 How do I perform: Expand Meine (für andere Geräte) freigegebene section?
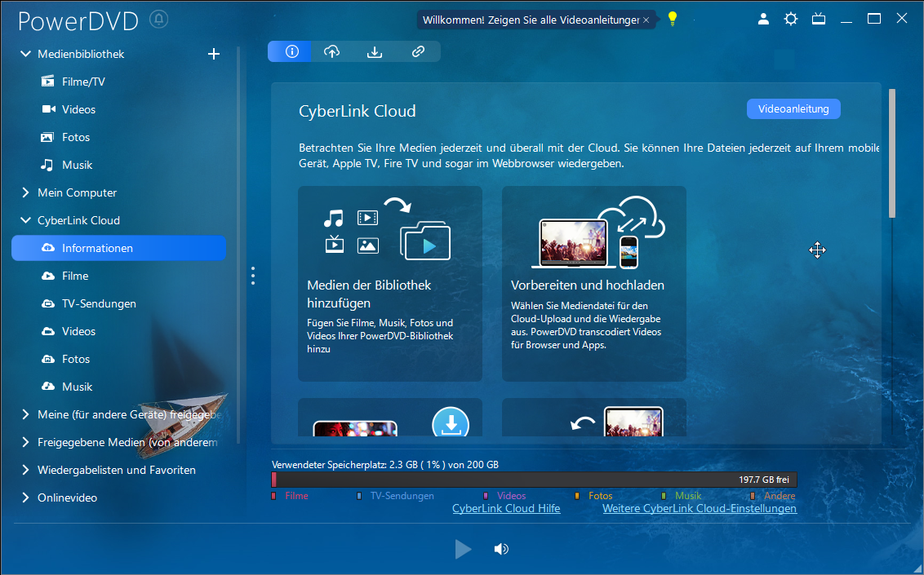tap(25, 414)
